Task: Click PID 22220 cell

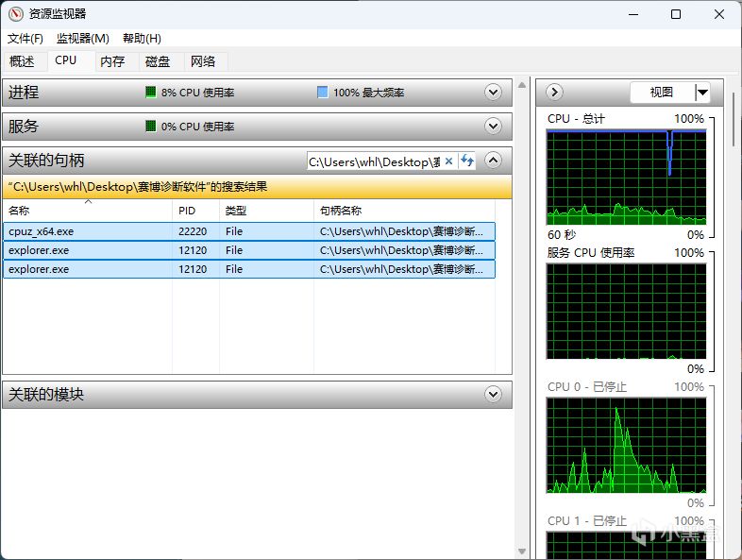Action: (x=193, y=231)
